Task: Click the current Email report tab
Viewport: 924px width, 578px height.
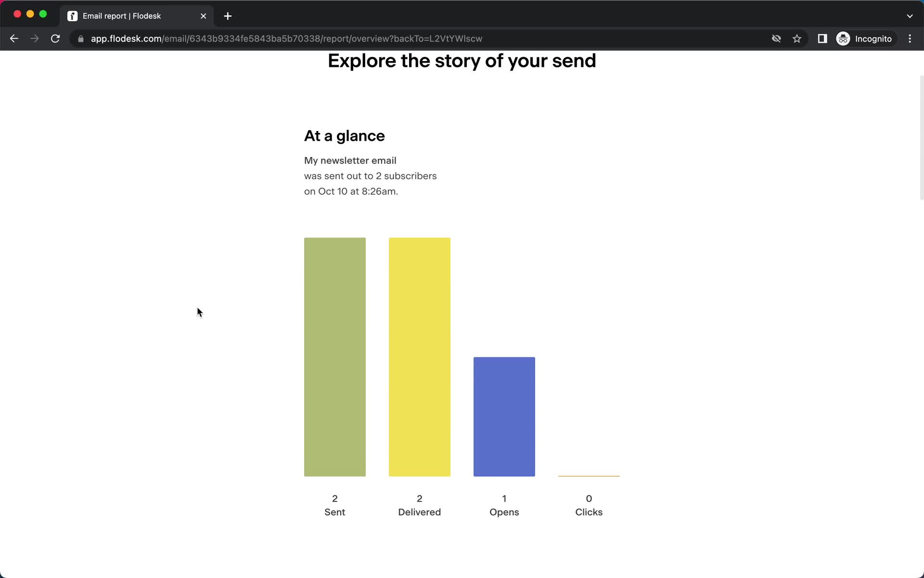Action: (x=136, y=15)
